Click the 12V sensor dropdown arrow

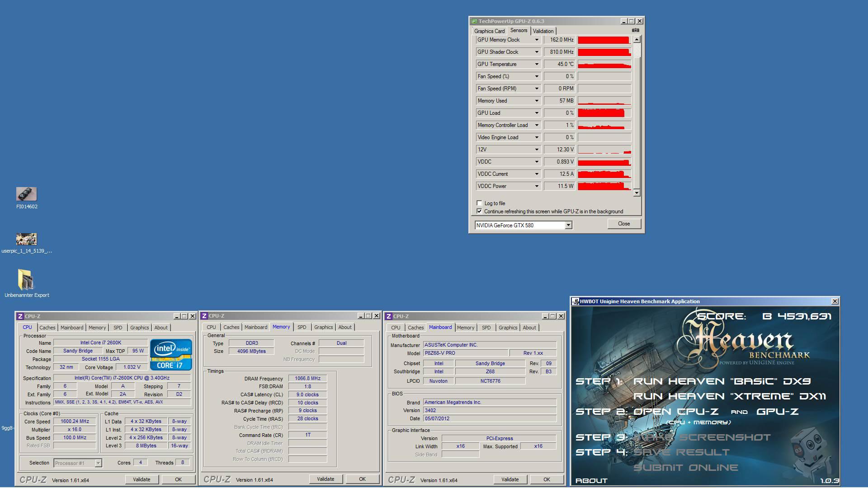[537, 150]
